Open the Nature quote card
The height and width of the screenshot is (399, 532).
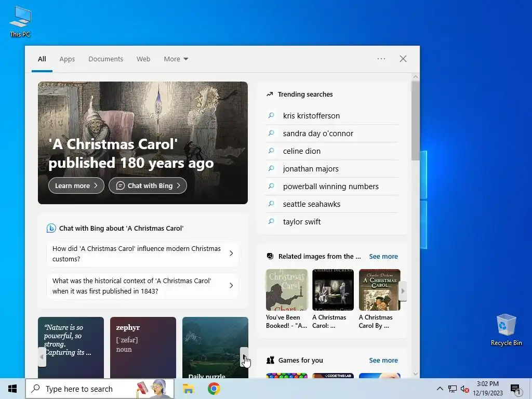(x=71, y=348)
